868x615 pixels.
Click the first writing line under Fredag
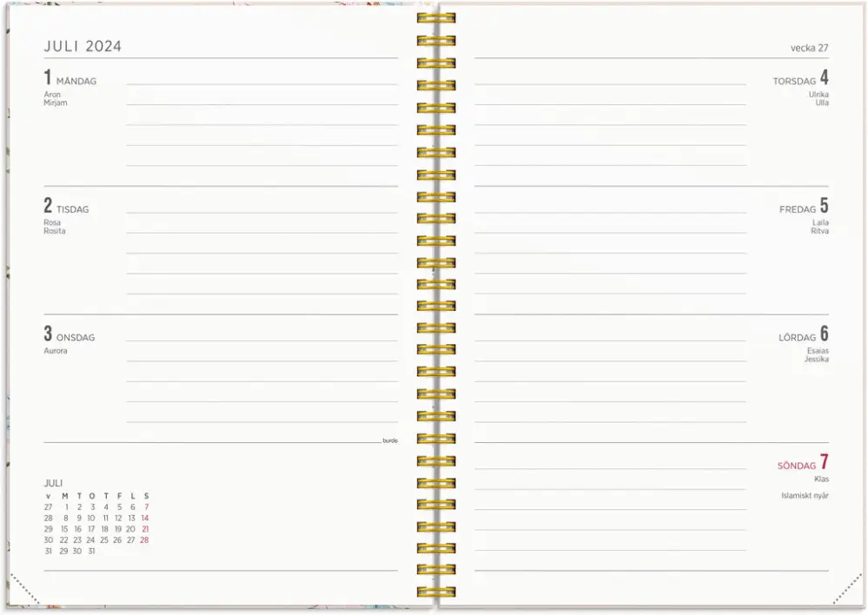pos(610,213)
